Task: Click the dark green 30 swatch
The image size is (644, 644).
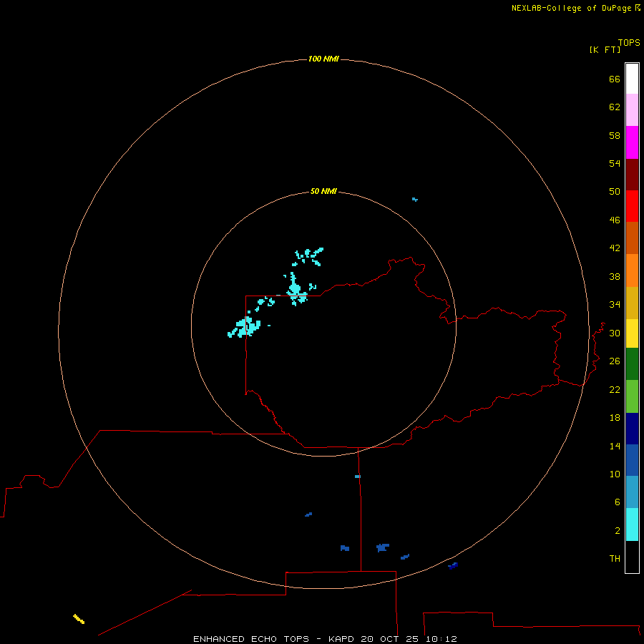Action: [x=632, y=364]
